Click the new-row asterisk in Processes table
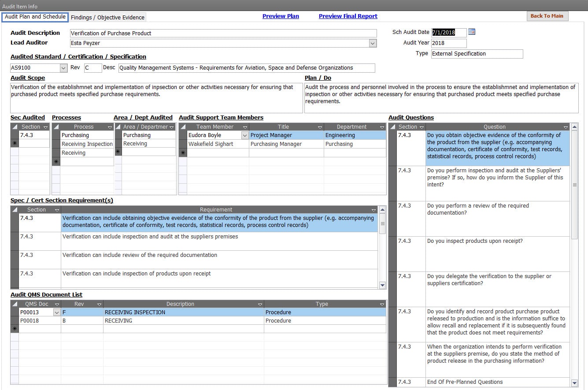Viewport: 588px width, 390px height. tap(56, 162)
